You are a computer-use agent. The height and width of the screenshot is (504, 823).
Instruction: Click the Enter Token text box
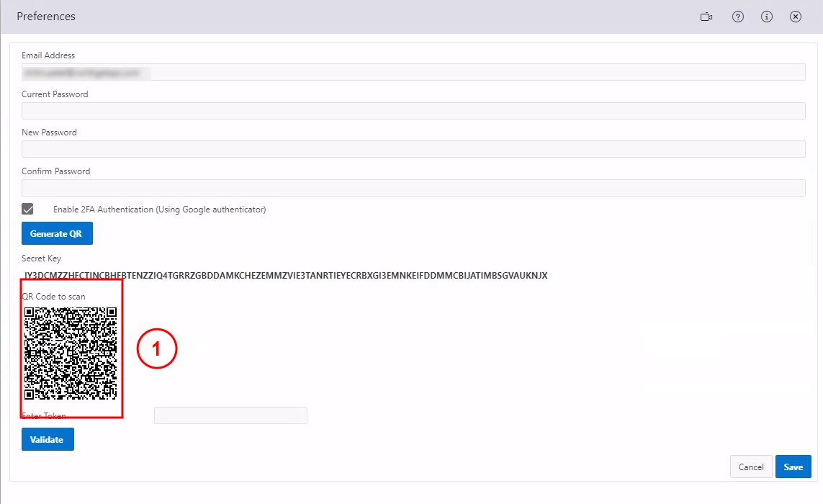(x=230, y=415)
